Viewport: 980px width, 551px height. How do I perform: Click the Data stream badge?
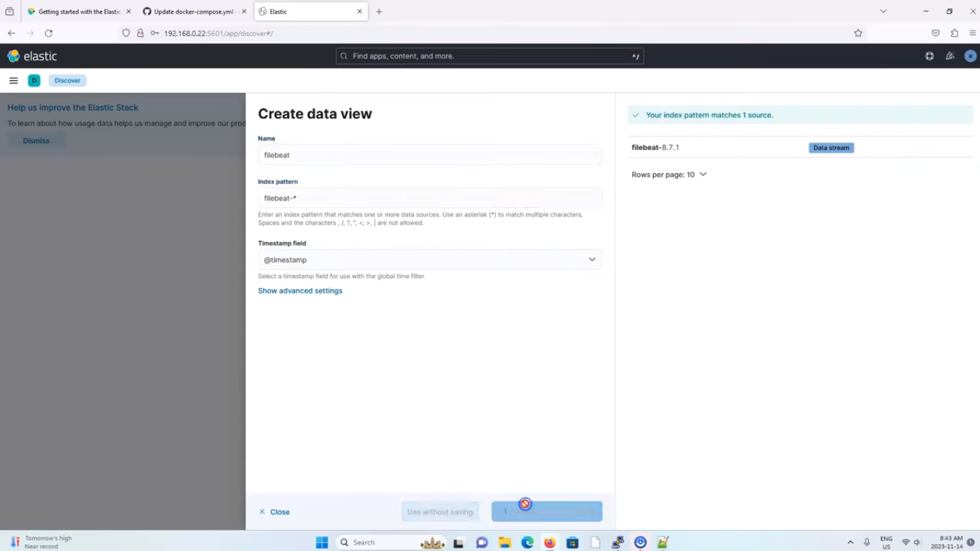(831, 148)
